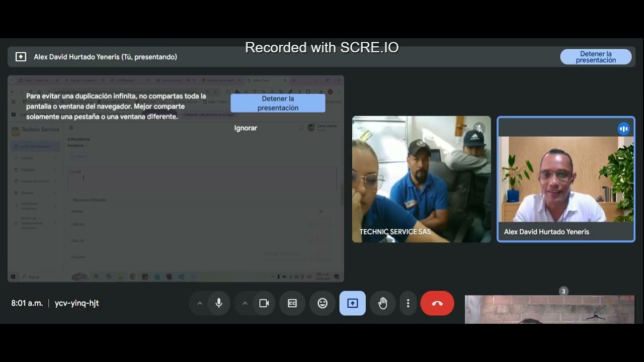Raise hand using the hand icon

tap(383, 303)
